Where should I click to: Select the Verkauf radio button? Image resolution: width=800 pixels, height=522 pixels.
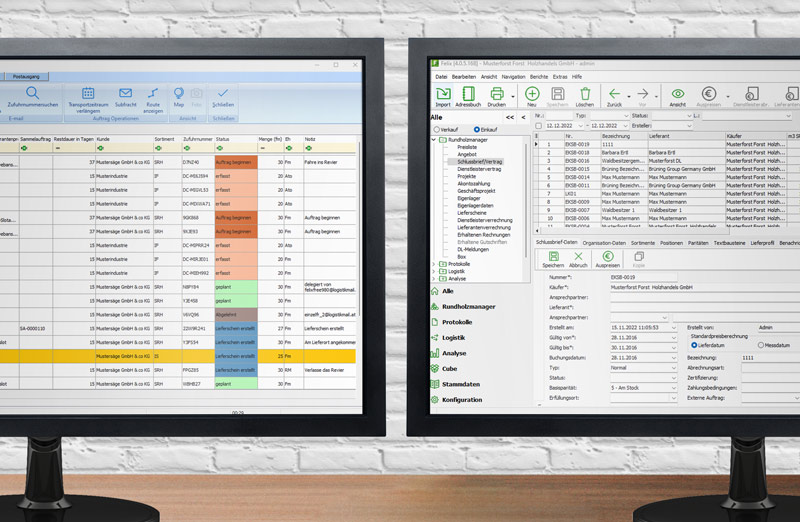coord(436,129)
